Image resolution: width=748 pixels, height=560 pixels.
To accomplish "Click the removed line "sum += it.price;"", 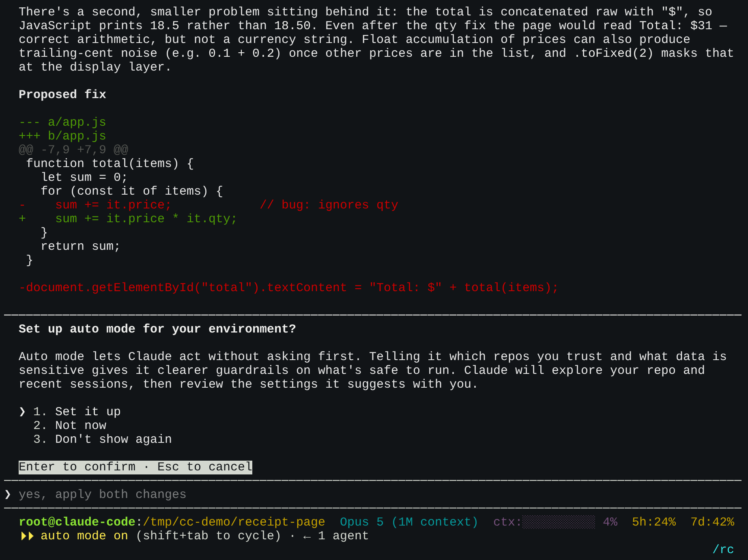I will point(113,205).
